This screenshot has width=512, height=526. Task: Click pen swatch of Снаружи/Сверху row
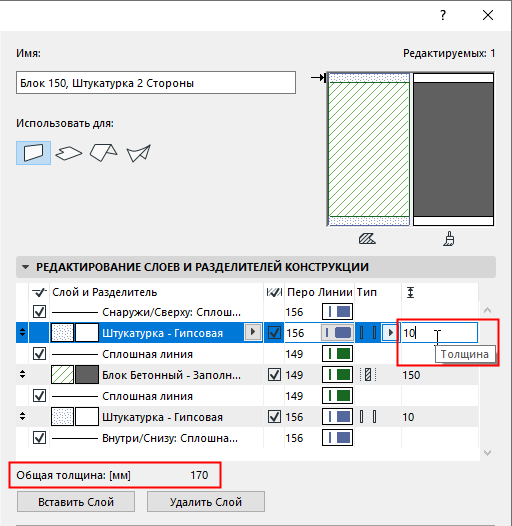coord(338,312)
